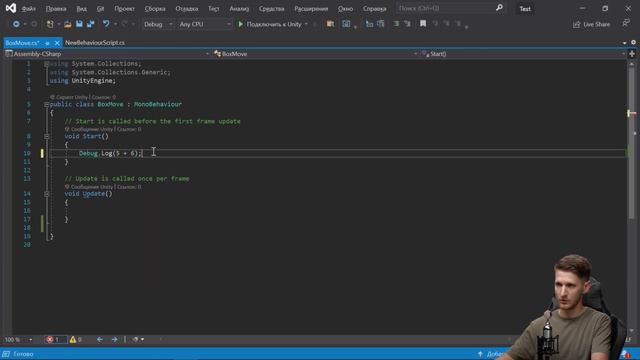
Task: Click the Подключить к Unity button
Action: coord(270,24)
